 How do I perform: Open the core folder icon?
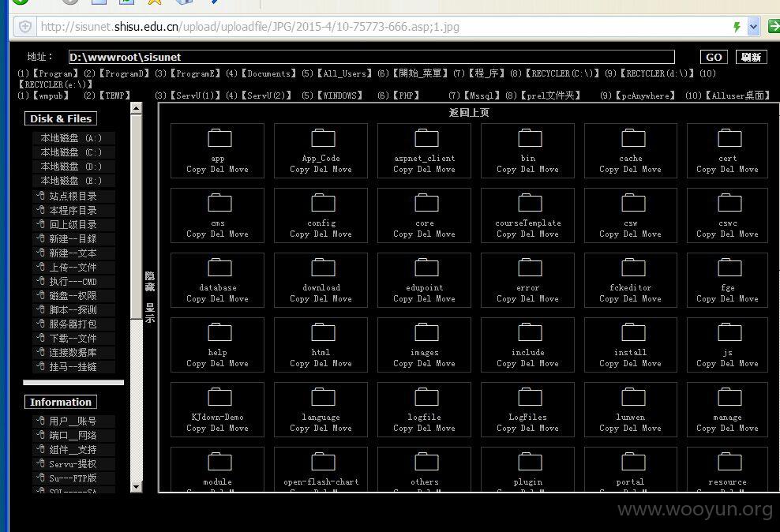tap(427, 202)
